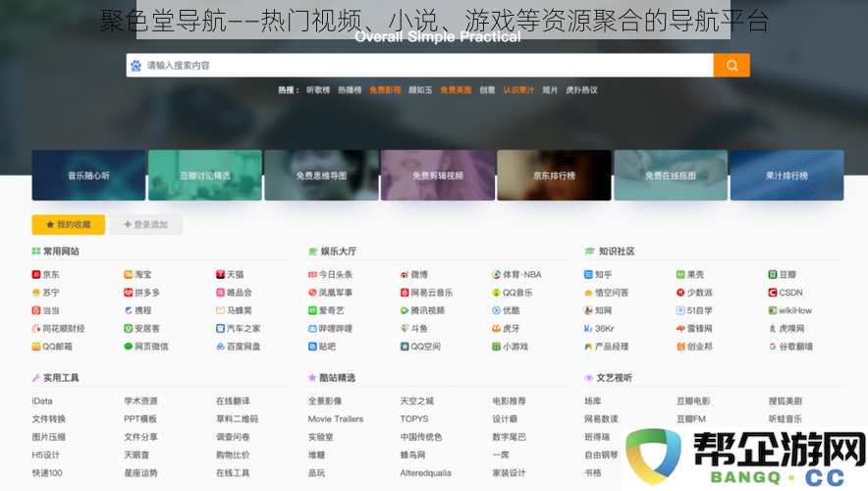Open the 今日头条 icon
The image size is (868, 491).
tap(312, 275)
